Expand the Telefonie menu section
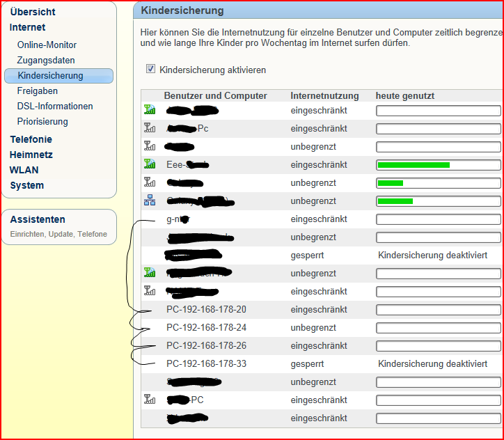Image resolution: width=504 pixels, height=440 pixels. coord(31,139)
